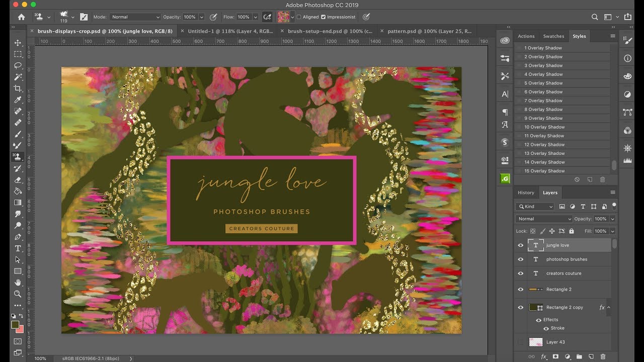Viewport: 644px width, 362px height.
Task: Go to Photoshop Home screen
Action: coord(21,17)
